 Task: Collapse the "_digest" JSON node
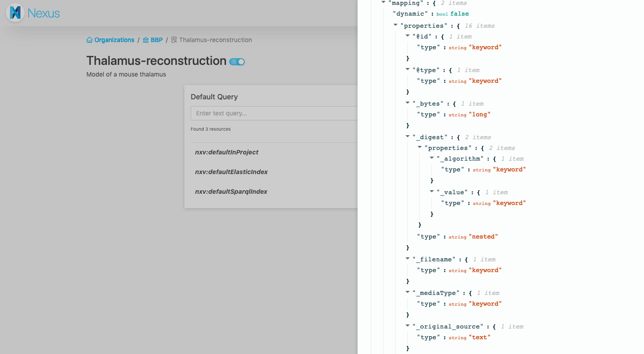(x=408, y=137)
